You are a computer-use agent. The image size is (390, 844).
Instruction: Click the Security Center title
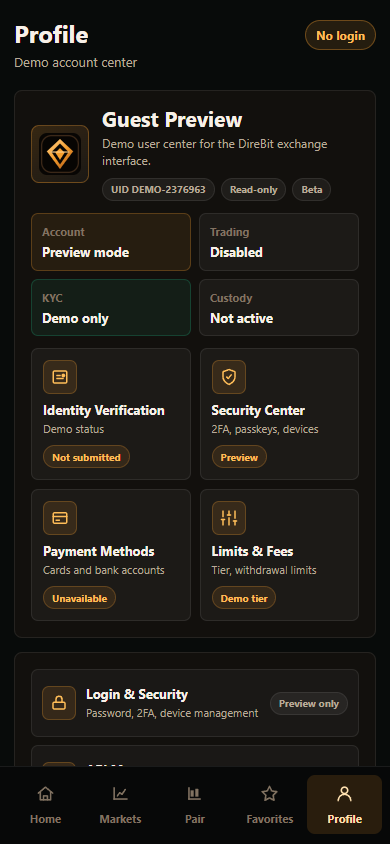tap(258, 411)
